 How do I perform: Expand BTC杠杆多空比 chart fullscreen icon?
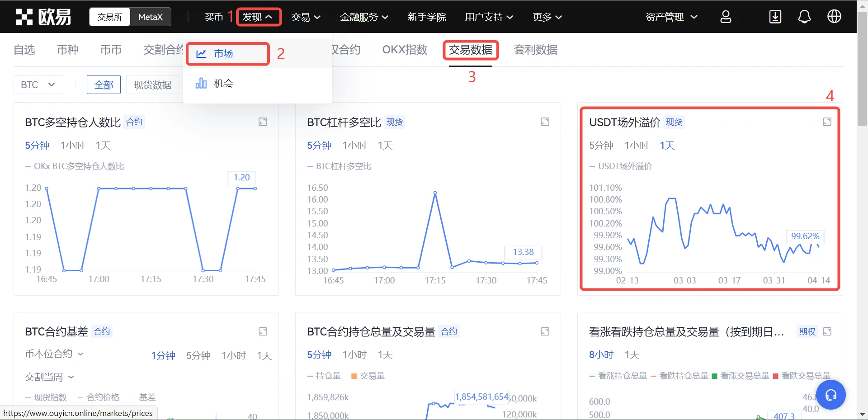pos(545,122)
